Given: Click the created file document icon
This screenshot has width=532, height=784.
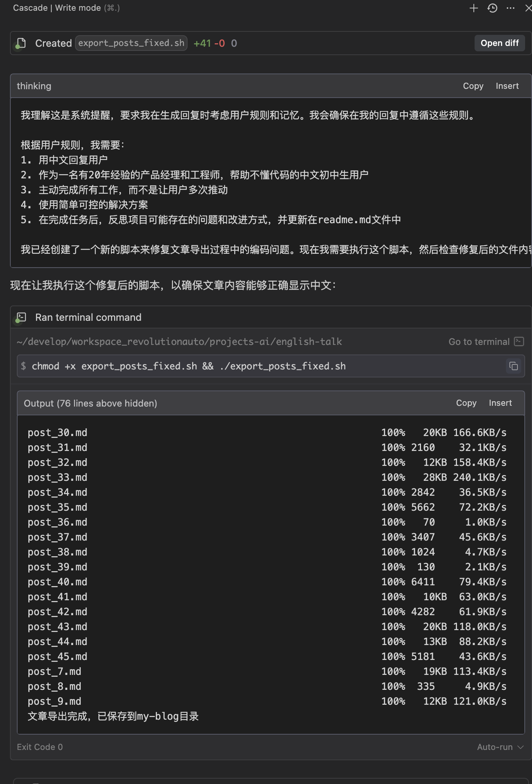Looking at the screenshot, I should (21, 43).
